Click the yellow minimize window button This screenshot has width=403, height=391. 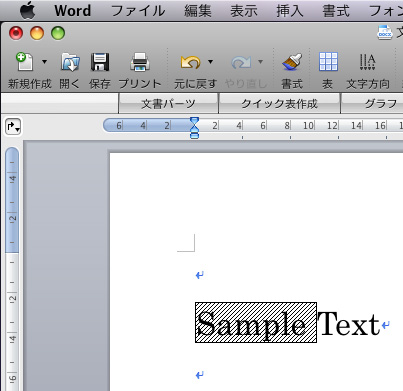coord(37,33)
